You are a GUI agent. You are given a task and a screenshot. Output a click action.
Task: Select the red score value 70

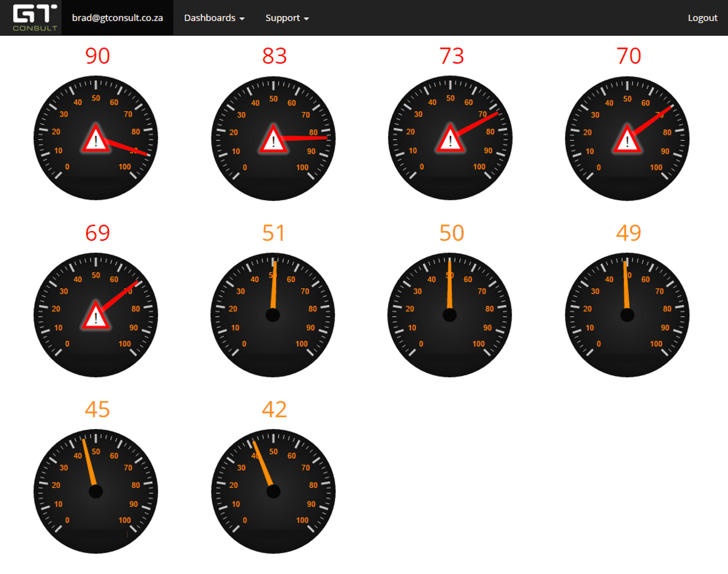click(629, 56)
